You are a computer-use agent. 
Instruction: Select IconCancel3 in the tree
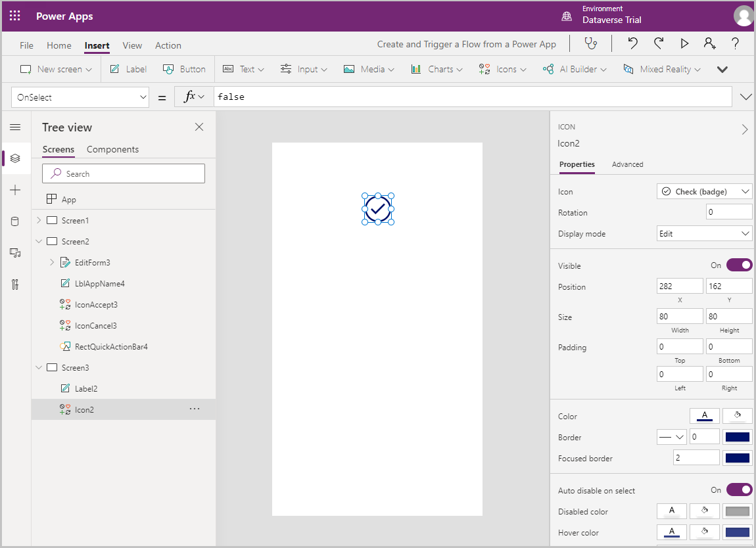click(x=95, y=326)
